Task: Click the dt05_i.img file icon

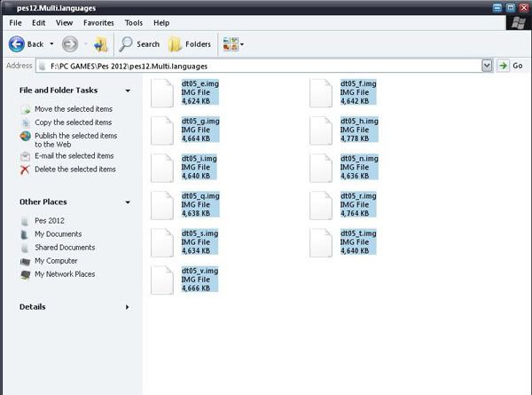Action: tap(162, 168)
